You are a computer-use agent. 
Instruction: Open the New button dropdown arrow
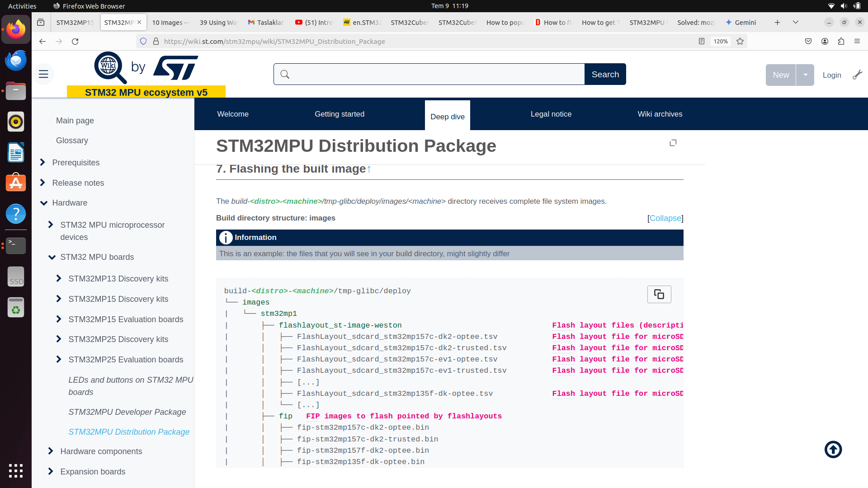805,75
